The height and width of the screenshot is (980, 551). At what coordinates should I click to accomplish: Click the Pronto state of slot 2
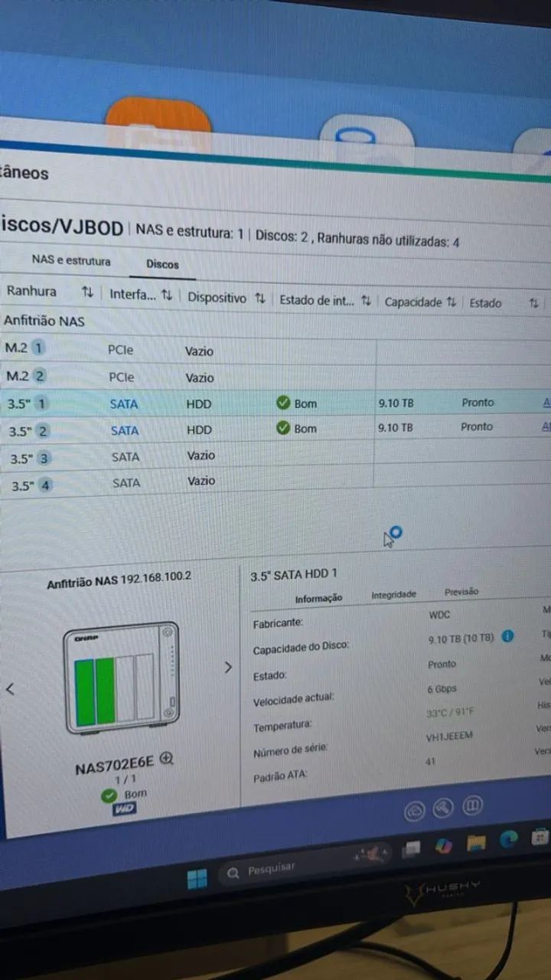coord(477,426)
